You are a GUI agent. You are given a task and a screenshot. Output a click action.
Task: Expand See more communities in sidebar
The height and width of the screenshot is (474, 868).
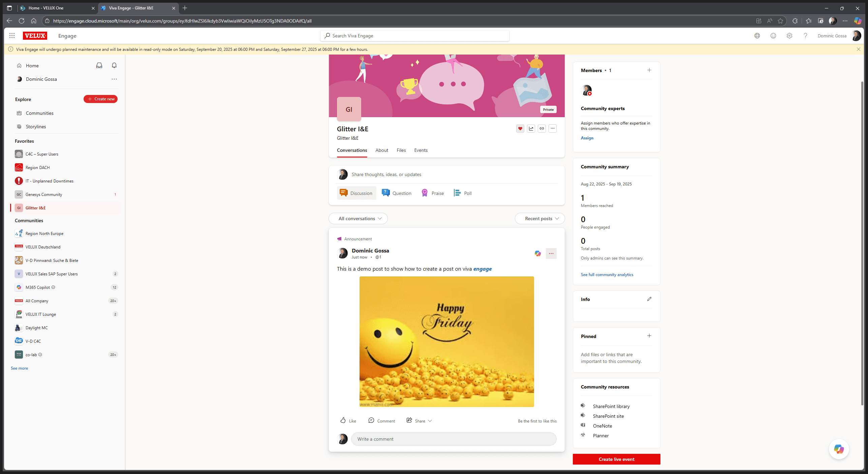(x=20, y=368)
